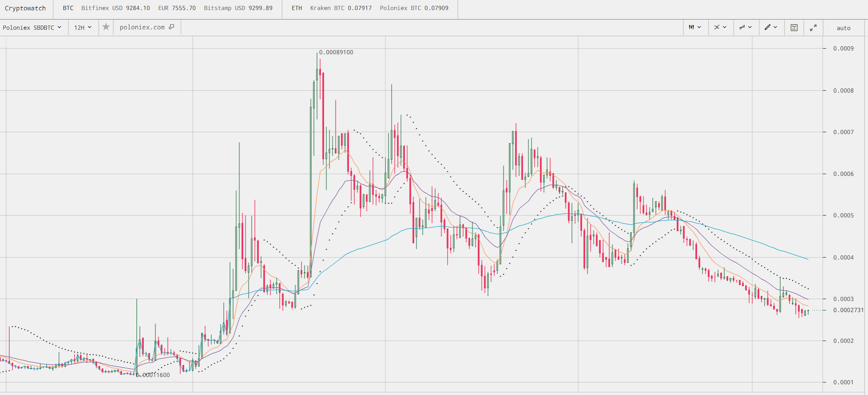Toggle the favorite star for this market
868x395 pixels.
tap(106, 27)
